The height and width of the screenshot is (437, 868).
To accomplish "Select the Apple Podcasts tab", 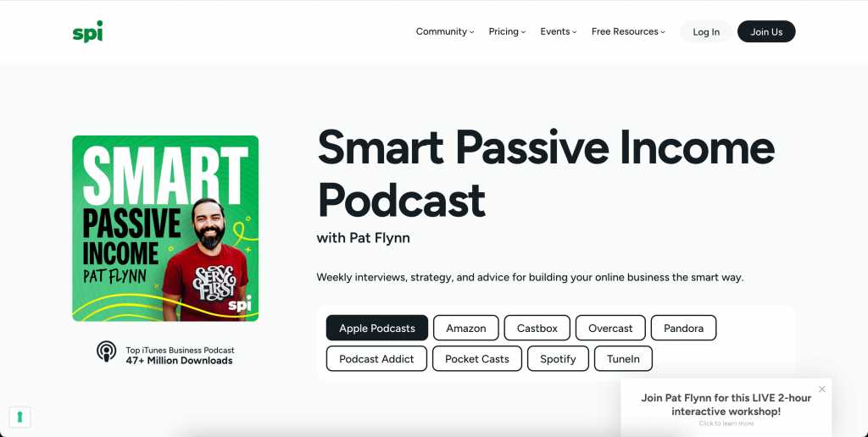I will (377, 328).
